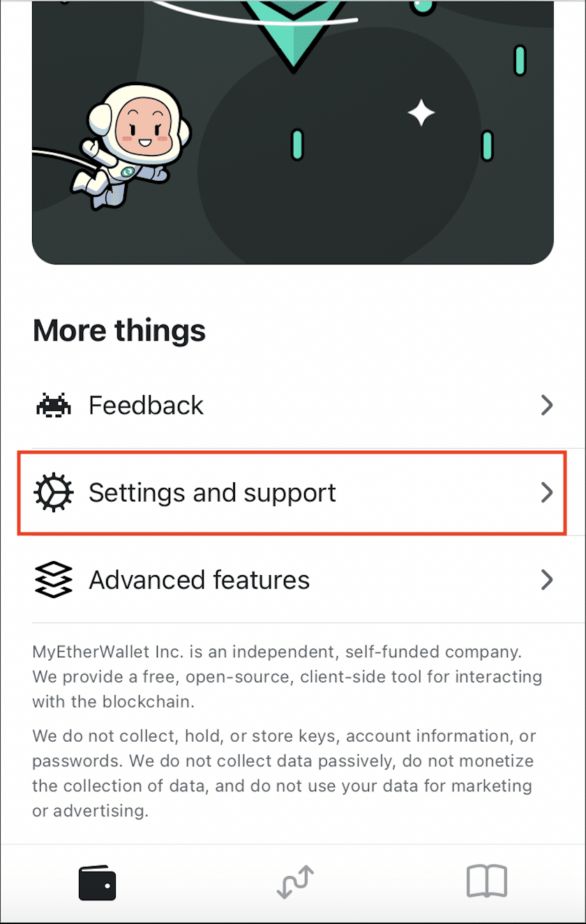Click the green pill below the Ethereum diamond
The image size is (586, 924).
297,145
